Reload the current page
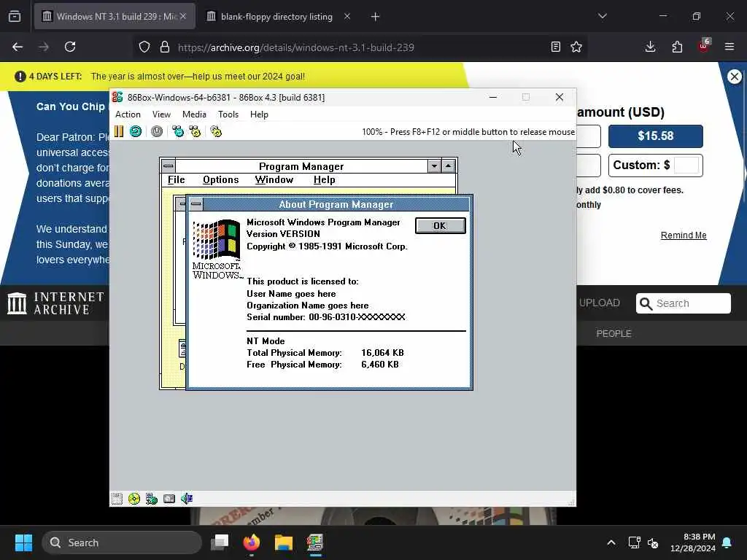The width and height of the screenshot is (747, 560). pos(70,47)
